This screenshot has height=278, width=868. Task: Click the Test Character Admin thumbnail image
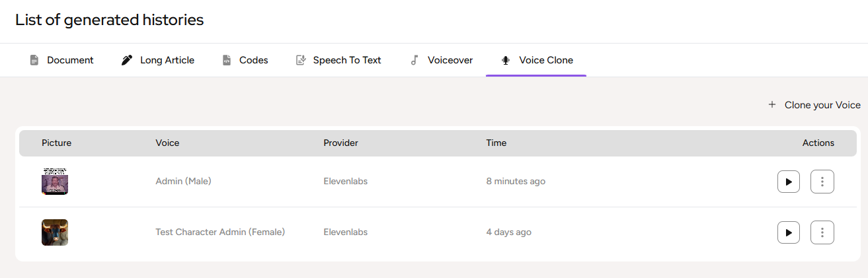[55, 232]
